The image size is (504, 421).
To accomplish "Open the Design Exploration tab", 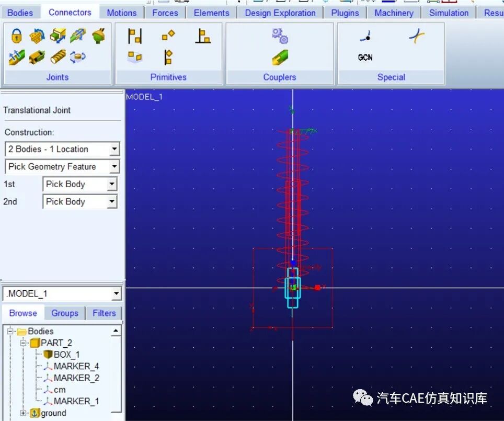I will pos(280,13).
